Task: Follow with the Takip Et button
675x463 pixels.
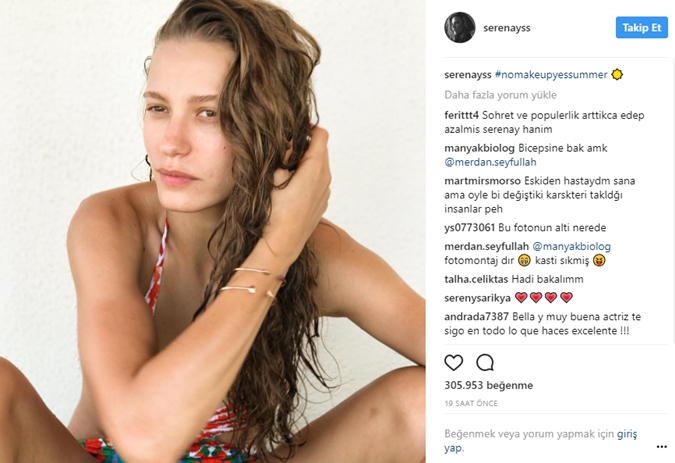Action: click(641, 28)
